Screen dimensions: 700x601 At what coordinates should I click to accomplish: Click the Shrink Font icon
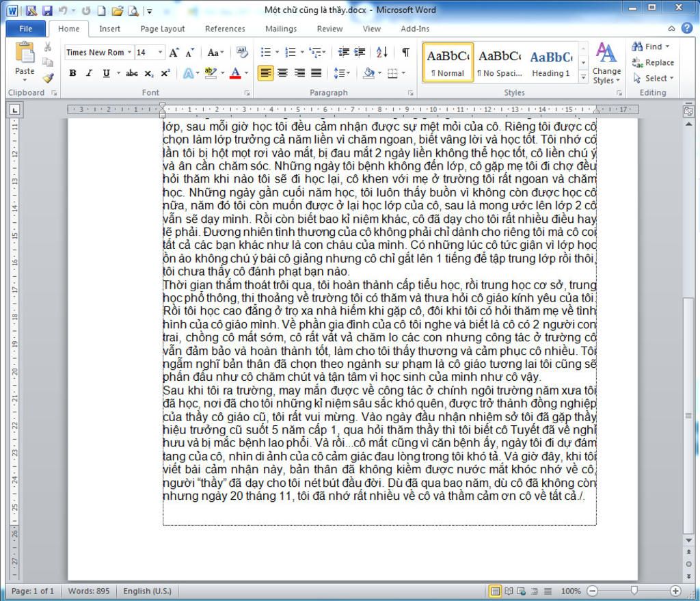(190, 53)
